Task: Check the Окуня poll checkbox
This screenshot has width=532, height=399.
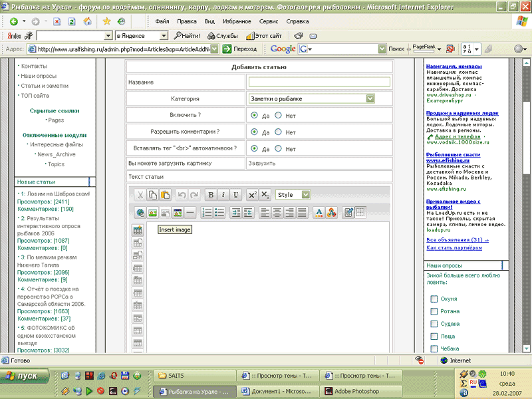Action: 434,299
